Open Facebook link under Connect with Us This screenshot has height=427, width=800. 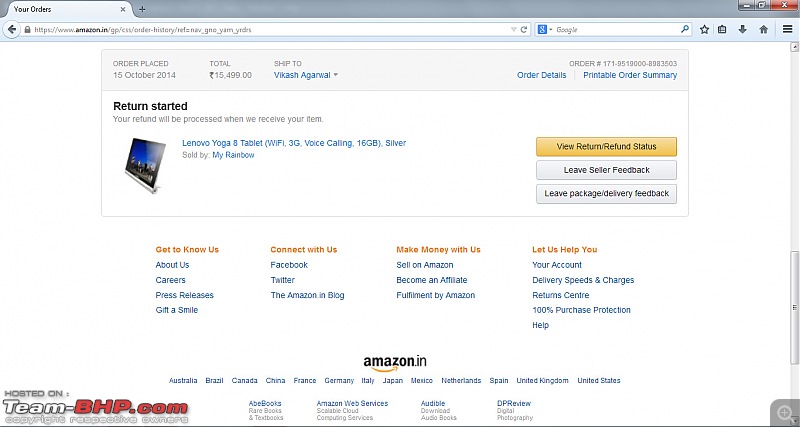(x=289, y=265)
